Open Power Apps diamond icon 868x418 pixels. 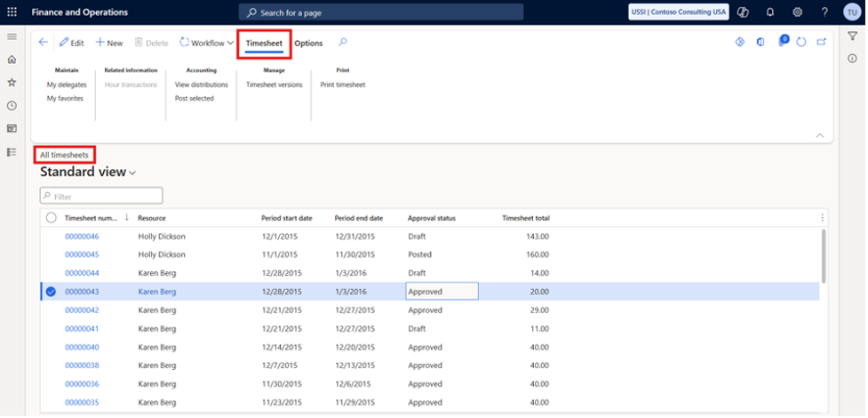(740, 42)
